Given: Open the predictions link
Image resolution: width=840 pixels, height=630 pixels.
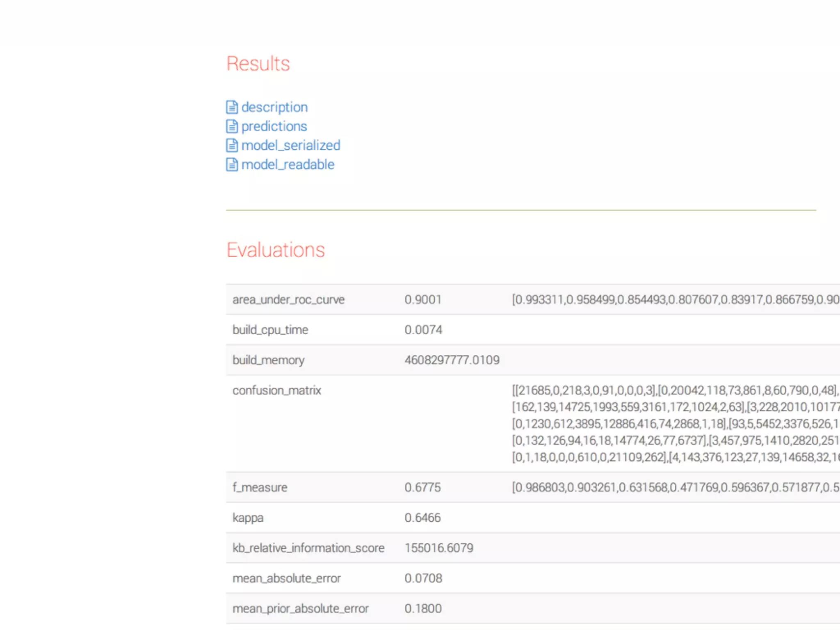Looking at the screenshot, I should tap(274, 126).
